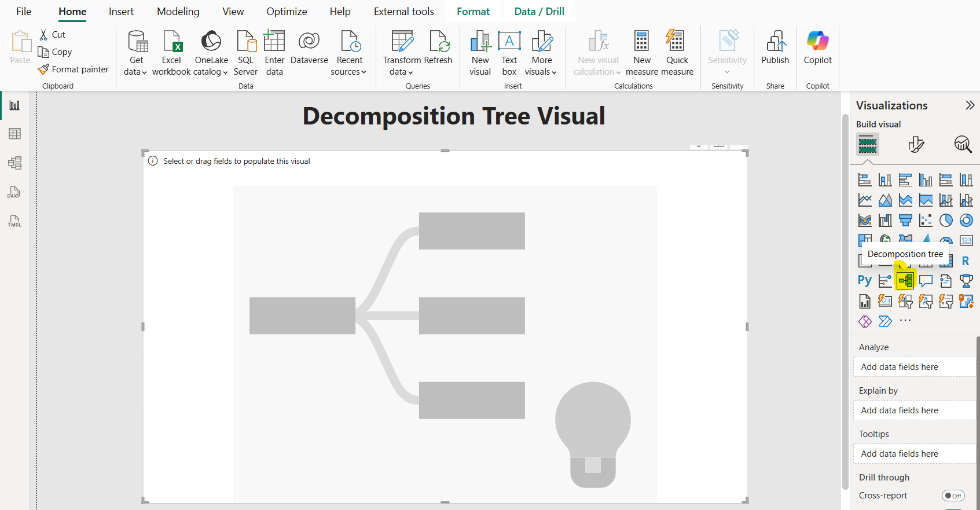Select the Funnel chart visual
The image size is (980, 510).
(905, 221)
